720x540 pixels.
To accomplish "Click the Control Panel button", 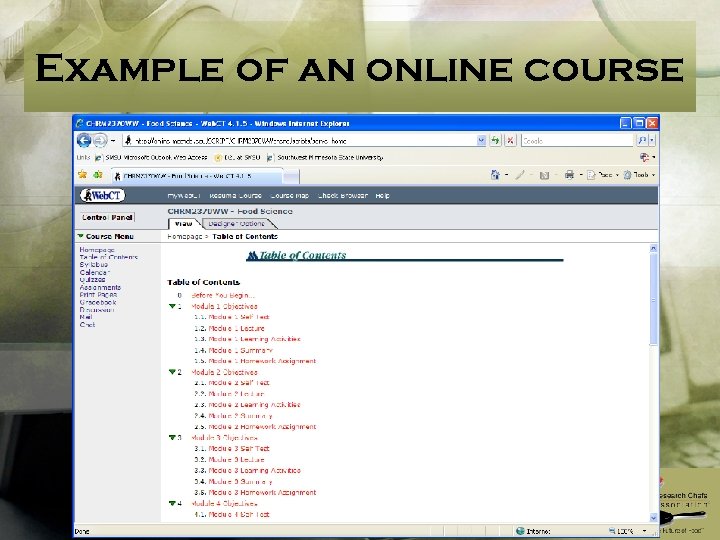I will pos(108,218).
